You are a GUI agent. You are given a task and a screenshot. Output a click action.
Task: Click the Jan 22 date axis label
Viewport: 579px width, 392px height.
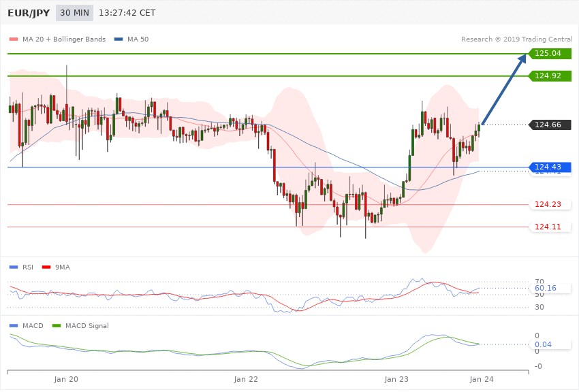coord(246,379)
